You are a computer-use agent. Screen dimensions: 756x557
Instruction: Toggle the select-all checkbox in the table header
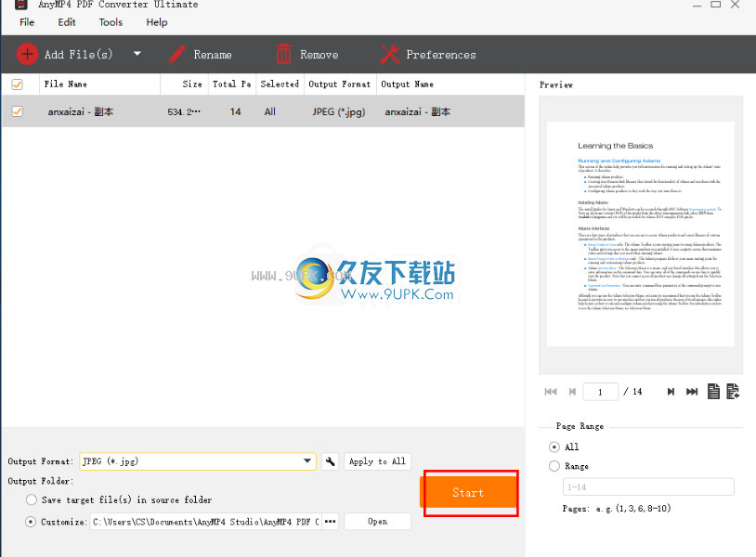point(18,84)
